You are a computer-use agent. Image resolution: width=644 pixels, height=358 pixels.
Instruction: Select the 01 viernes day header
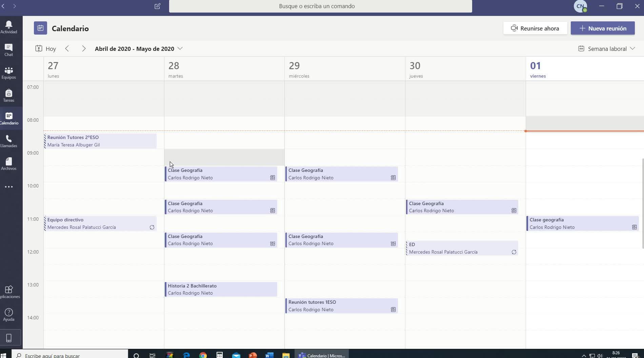[585, 69]
